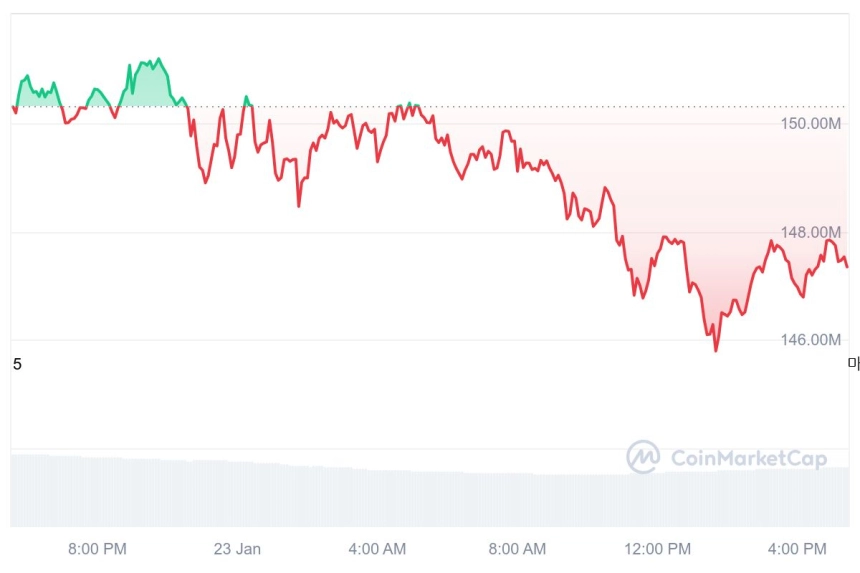Screen dimensions: 860x573
Task: Click the final endpoint of the red line
Action: (847, 267)
